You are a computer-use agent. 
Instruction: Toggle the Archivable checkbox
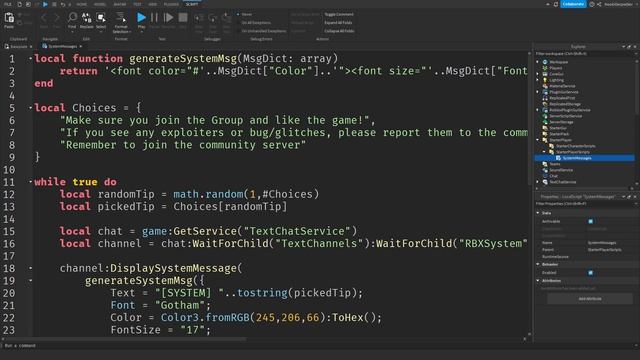591,221
